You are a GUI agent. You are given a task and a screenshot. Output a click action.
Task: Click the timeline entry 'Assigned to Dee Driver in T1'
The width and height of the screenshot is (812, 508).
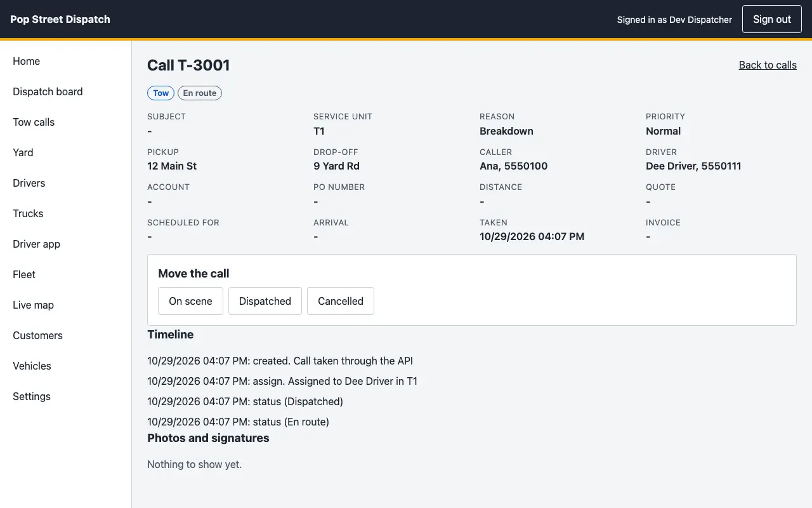pos(282,381)
